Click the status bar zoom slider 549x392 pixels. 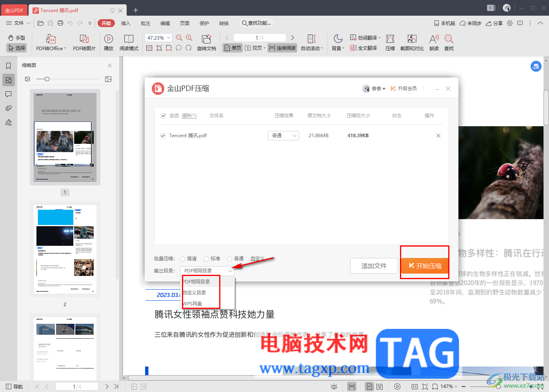coord(498,387)
